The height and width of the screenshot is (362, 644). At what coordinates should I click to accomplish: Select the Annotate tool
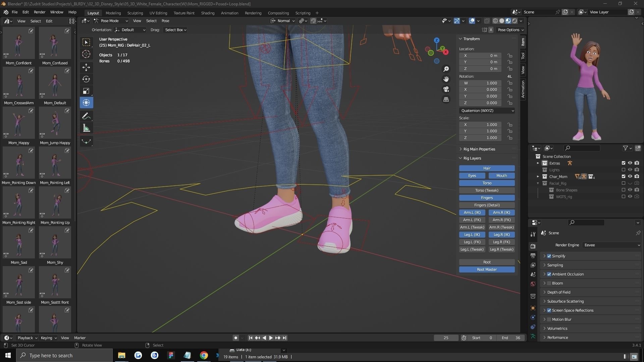click(86, 116)
